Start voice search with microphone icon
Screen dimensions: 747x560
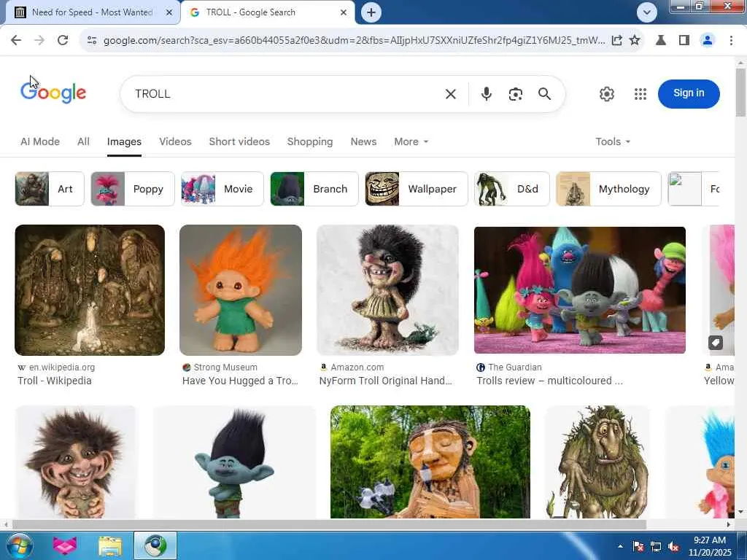486,94
